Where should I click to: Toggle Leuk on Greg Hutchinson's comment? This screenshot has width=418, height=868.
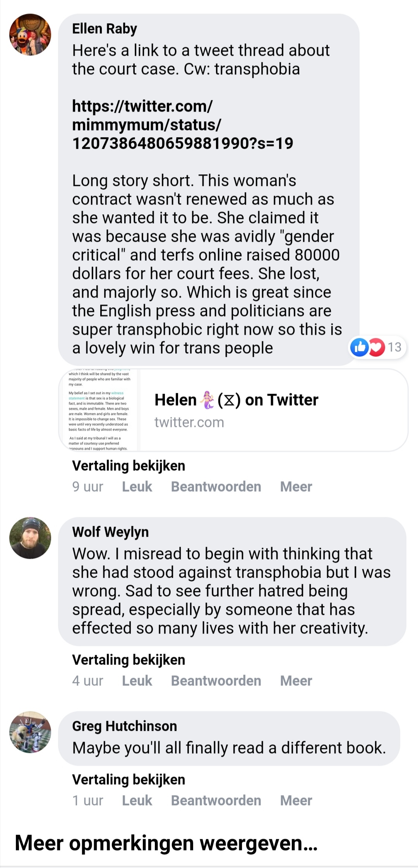(137, 801)
